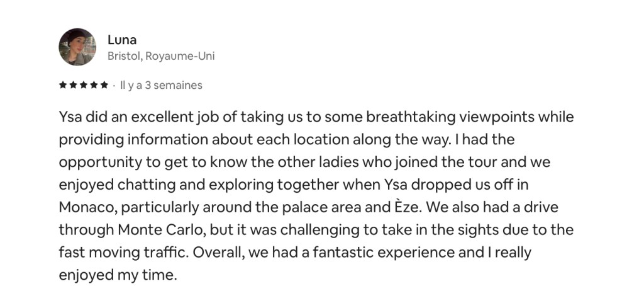644x286 pixels.
Task: Click the fourth rating star
Action: click(x=94, y=85)
